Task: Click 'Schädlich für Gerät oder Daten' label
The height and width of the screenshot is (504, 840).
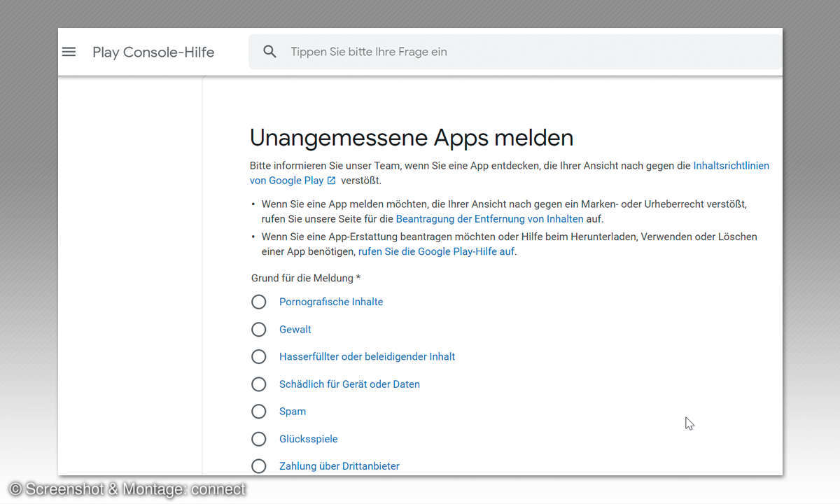Action: (x=349, y=384)
